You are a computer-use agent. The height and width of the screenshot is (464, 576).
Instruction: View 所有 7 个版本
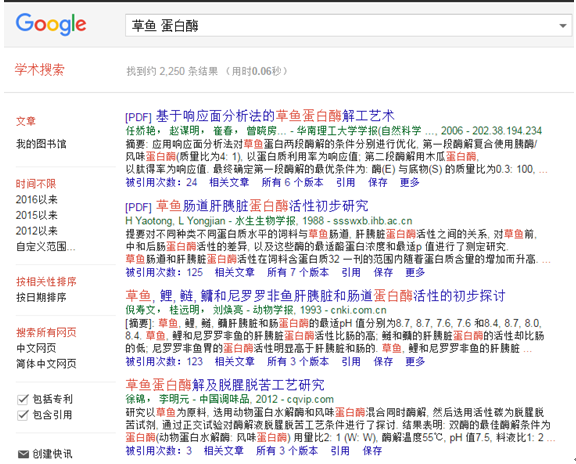coord(298,272)
